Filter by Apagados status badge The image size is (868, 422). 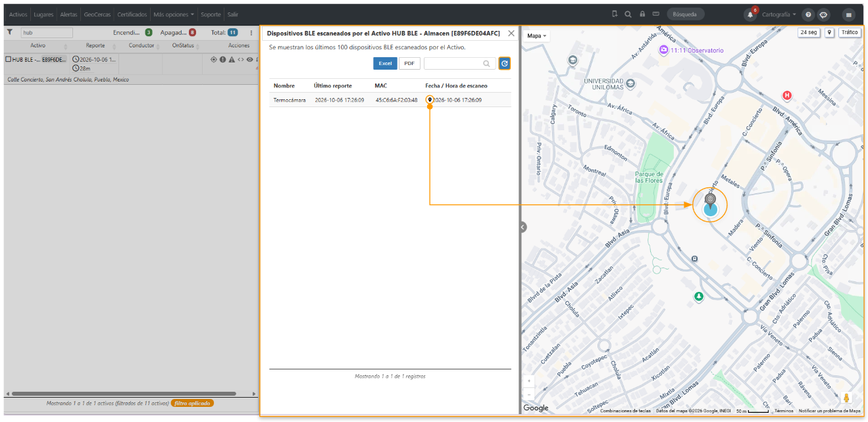192,32
